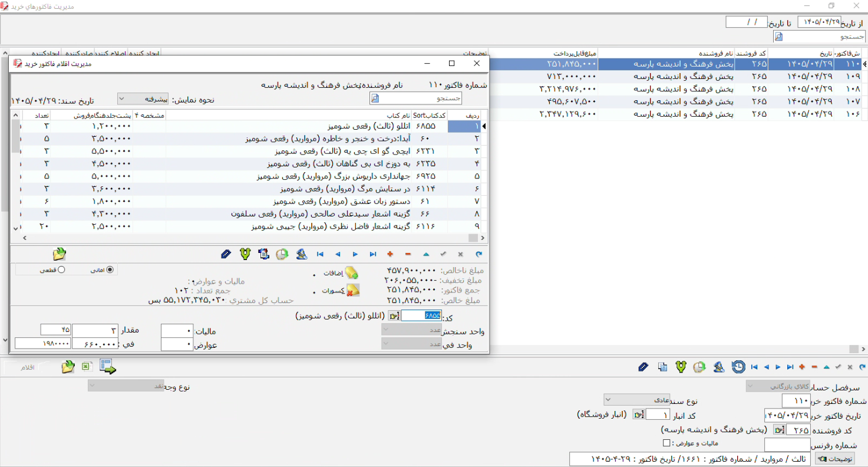This screenshot has width=868, height=467.
Task: Click the copy-documents icon in items dialog toolbar
Action: tap(264, 254)
